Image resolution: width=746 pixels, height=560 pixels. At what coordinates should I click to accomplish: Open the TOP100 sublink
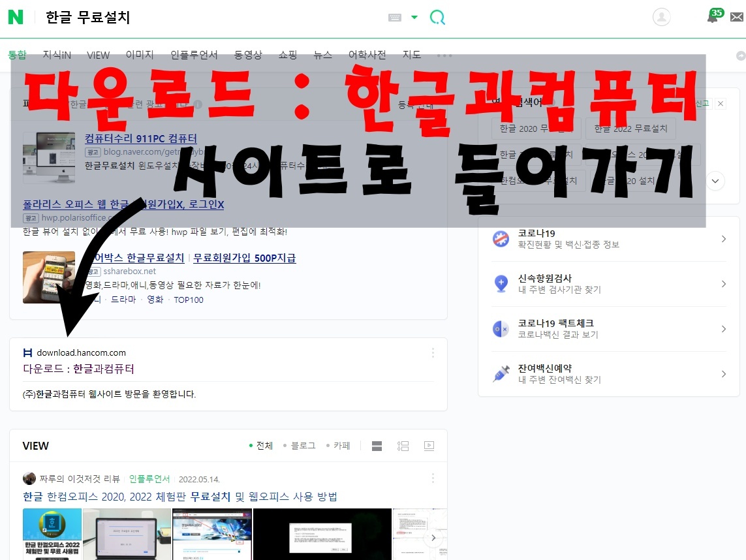click(189, 300)
